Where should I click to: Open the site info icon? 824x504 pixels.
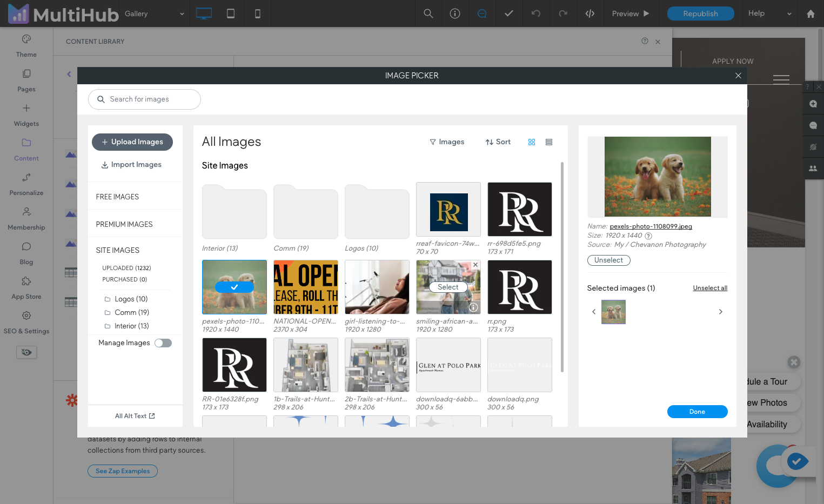click(x=455, y=14)
